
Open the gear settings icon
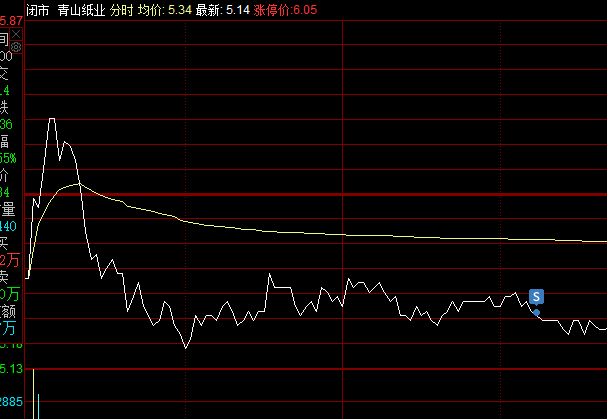[x=16, y=47]
